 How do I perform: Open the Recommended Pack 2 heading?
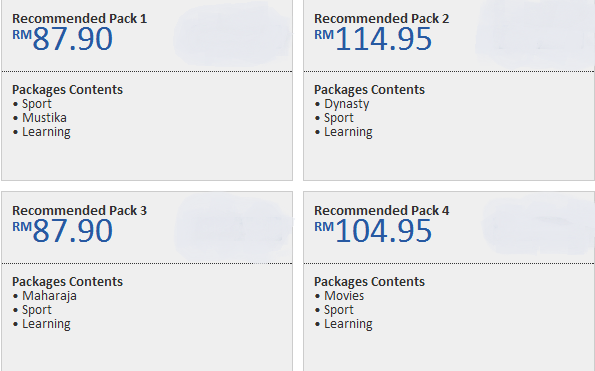pyautogui.click(x=381, y=19)
